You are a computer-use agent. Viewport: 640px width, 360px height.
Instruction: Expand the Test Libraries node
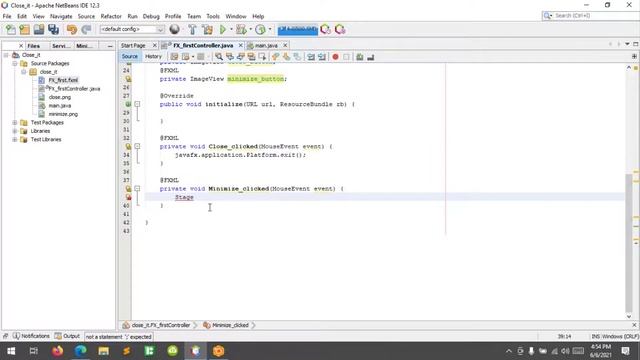[x=15, y=140]
